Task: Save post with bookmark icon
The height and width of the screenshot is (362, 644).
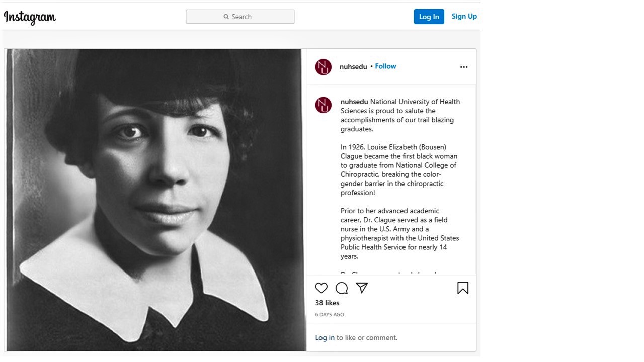Action: (463, 288)
